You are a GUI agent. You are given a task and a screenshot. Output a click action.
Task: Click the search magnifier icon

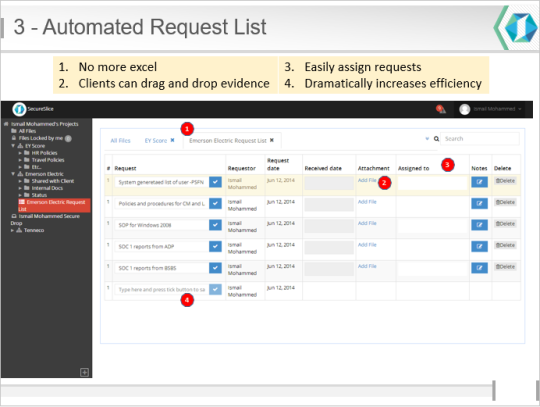coord(436,139)
